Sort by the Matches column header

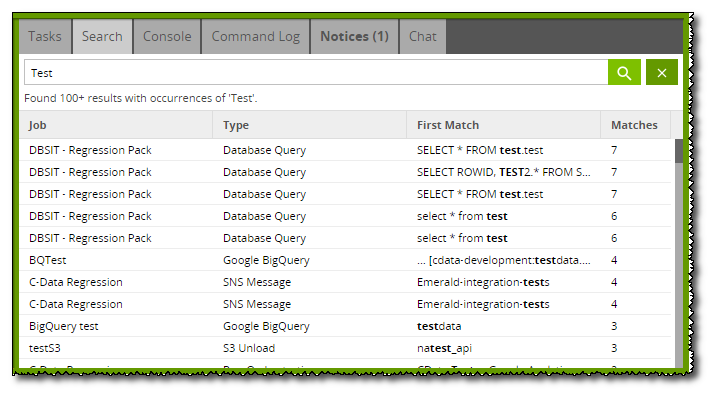pos(635,125)
